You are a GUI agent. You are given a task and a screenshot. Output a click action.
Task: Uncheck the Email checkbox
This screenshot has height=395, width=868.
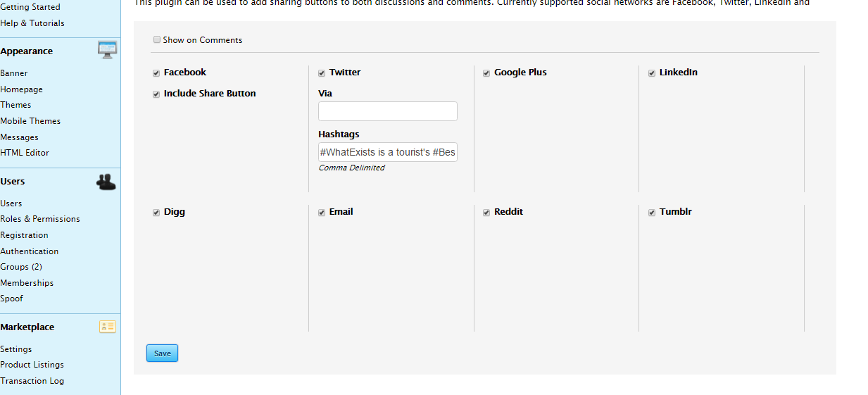pyautogui.click(x=322, y=213)
